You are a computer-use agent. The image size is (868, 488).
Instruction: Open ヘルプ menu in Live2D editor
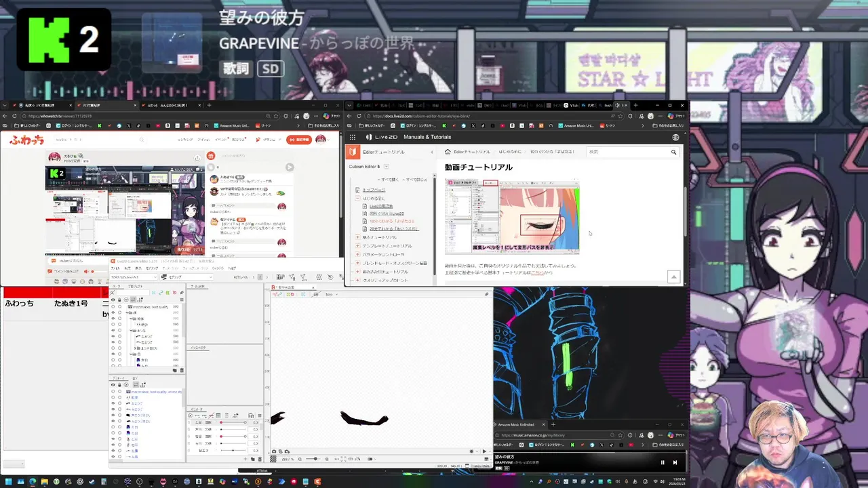click(232, 268)
